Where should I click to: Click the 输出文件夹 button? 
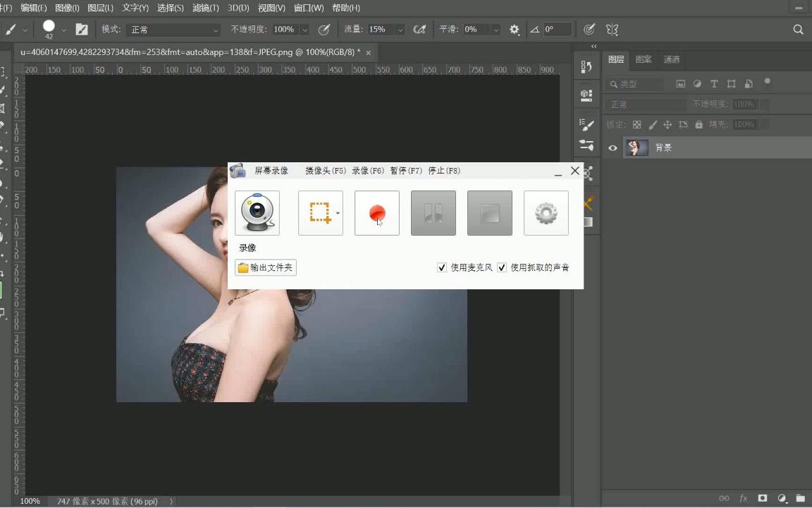point(266,268)
